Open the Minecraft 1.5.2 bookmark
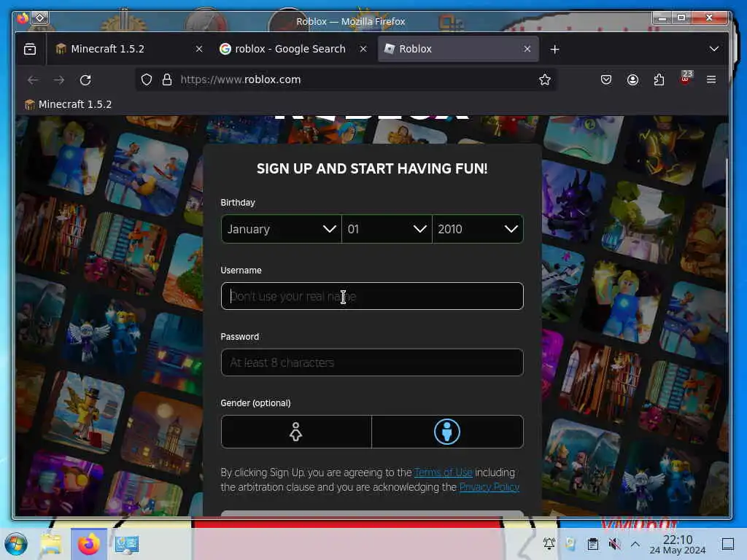Viewport: 747px width, 560px height. point(68,104)
